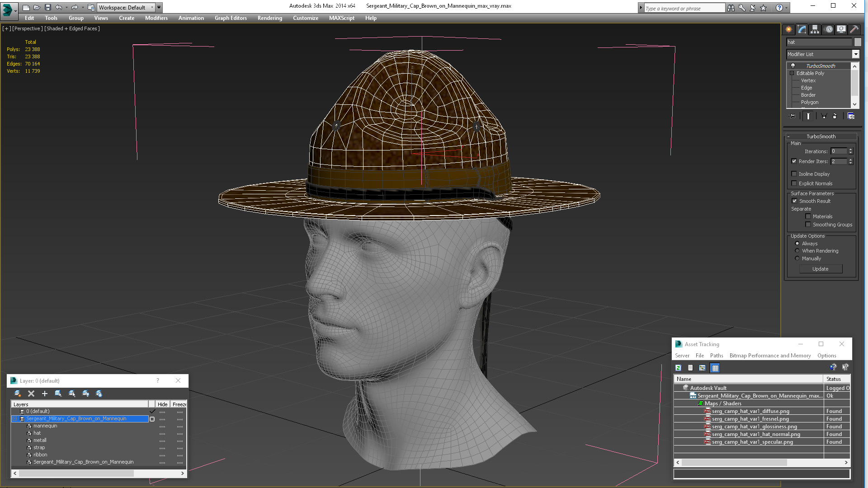Click Add Selected Objects plus icon
The width and height of the screenshot is (868, 488).
pos(45,394)
